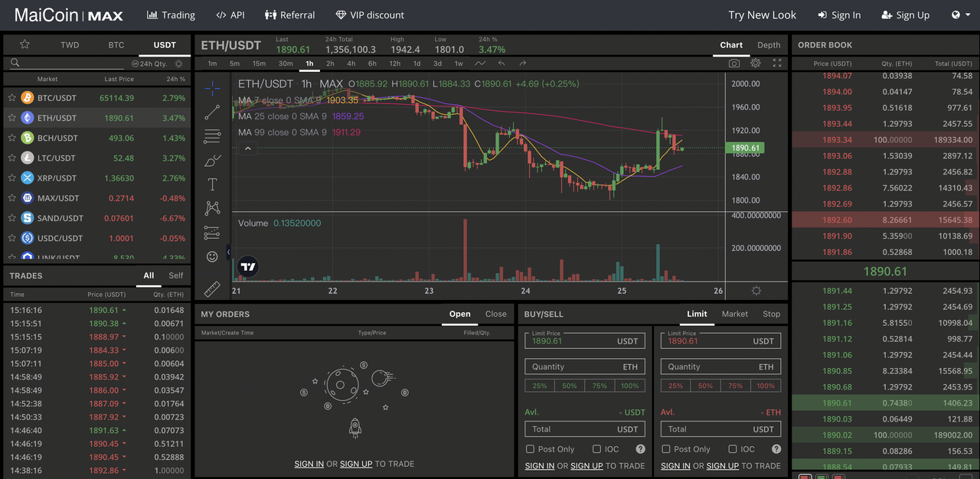Enable Post Only in the buy panel
This screenshot has height=479, width=980.
click(530, 449)
